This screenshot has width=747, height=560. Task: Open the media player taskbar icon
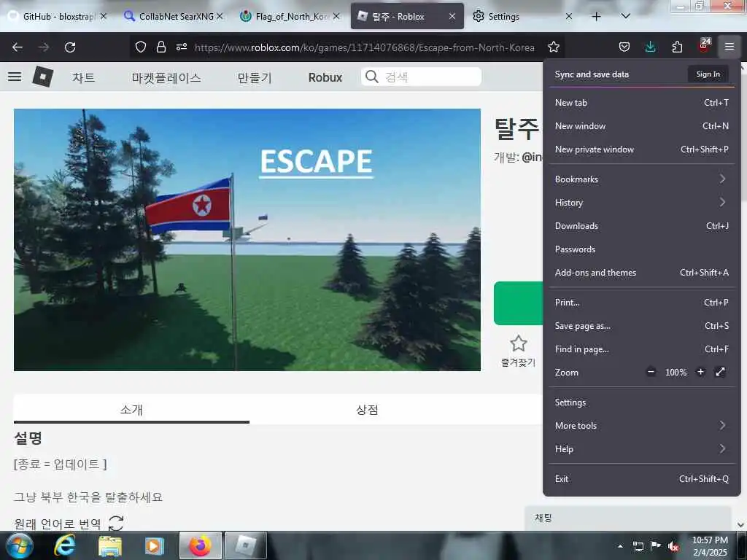pyautogui.click(x=154, y=546)
